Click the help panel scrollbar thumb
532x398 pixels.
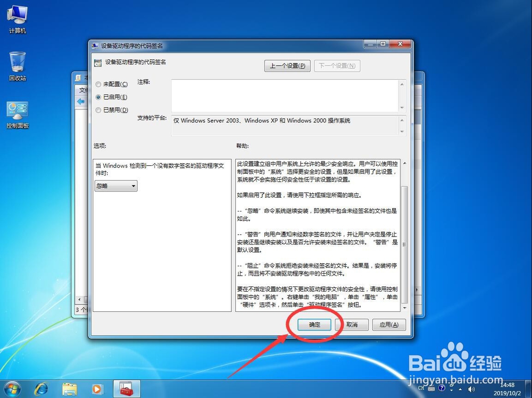pos(404,244)
